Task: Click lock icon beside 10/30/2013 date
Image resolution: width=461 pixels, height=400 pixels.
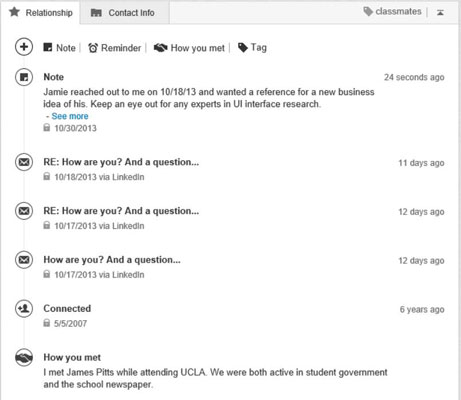Action: 47,128
